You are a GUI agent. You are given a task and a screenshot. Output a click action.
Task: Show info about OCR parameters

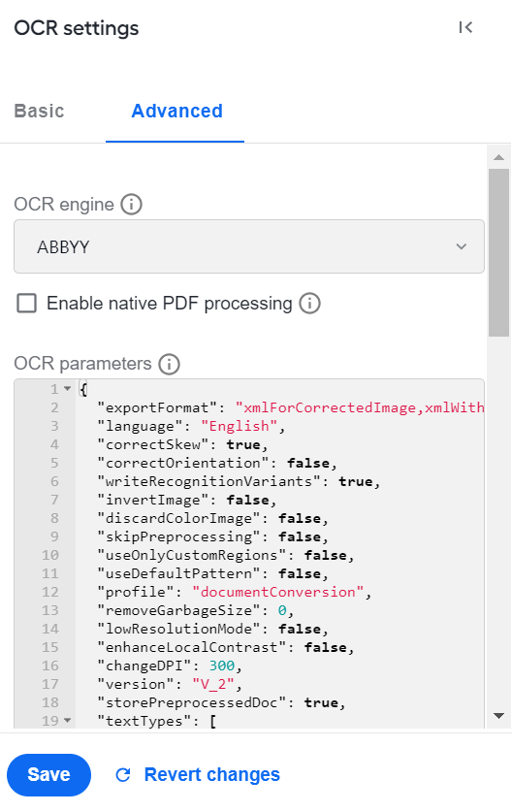pyautogui.click(x=170, y=364)
